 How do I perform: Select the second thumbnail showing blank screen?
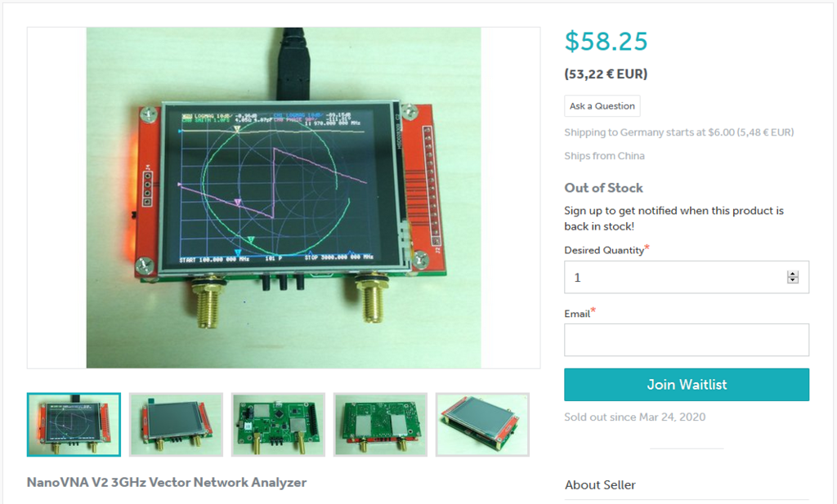pyautogui.click(x=177, y=425)
